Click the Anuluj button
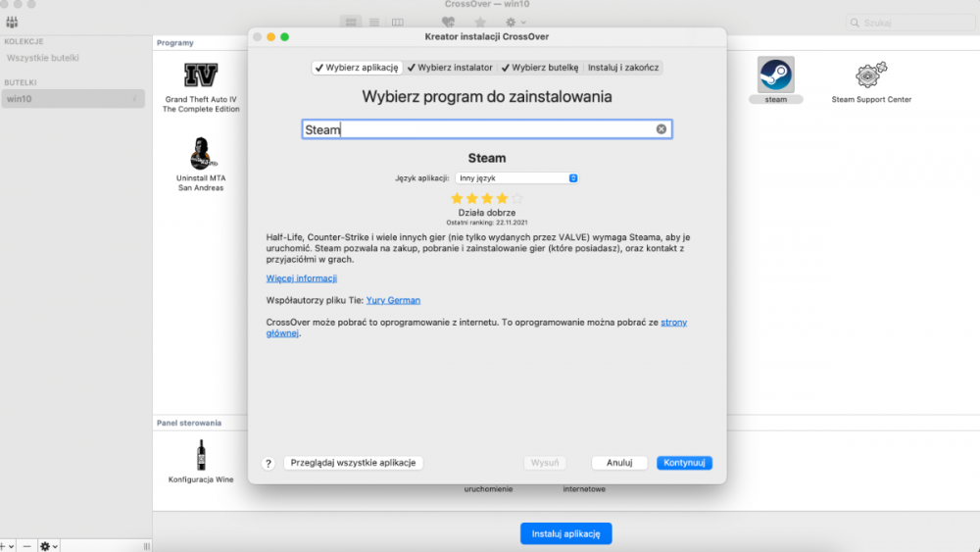The width and height of the screenshot is (980, 552). pos(619,463)
